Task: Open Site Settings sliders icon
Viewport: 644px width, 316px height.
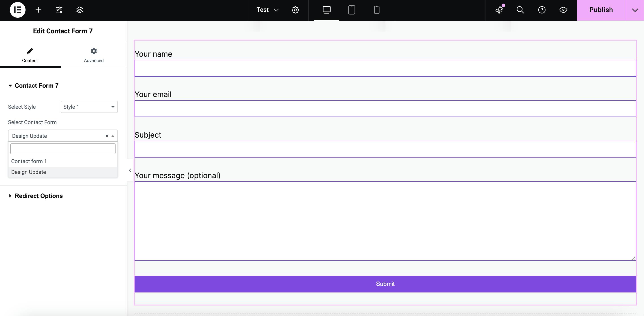Action: click(59, 10)
